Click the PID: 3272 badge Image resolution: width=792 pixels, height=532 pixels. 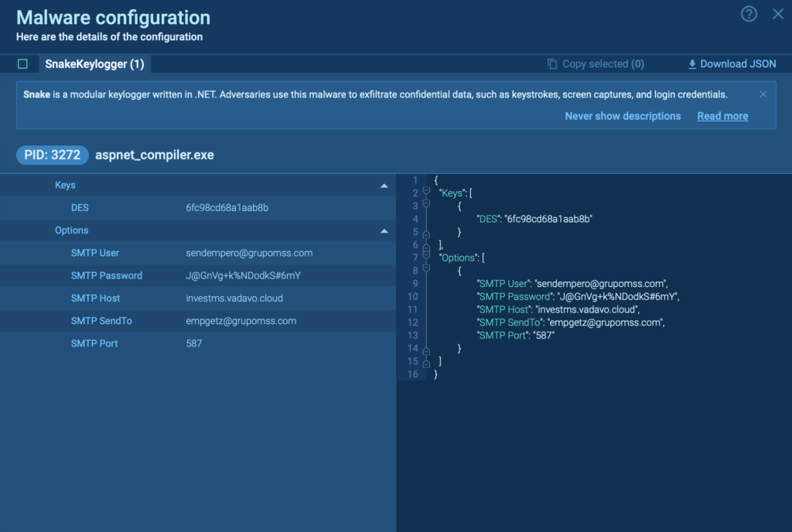tap(52, 155)
